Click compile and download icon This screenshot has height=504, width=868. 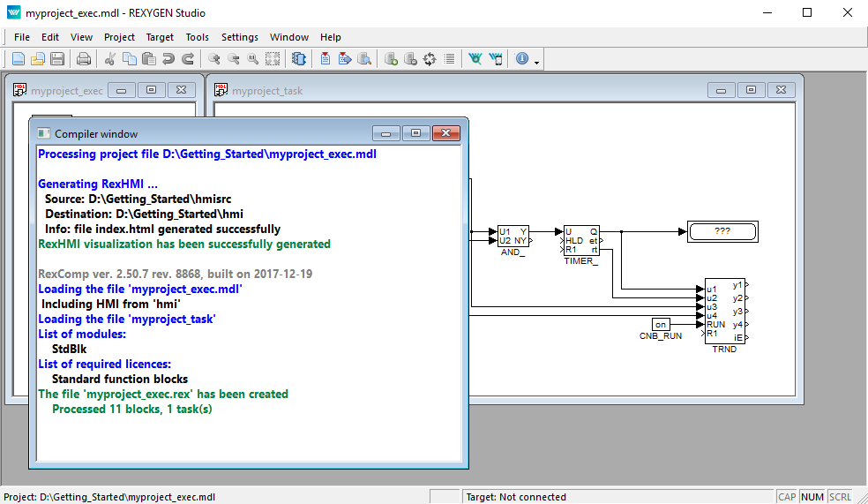[345, 59]
